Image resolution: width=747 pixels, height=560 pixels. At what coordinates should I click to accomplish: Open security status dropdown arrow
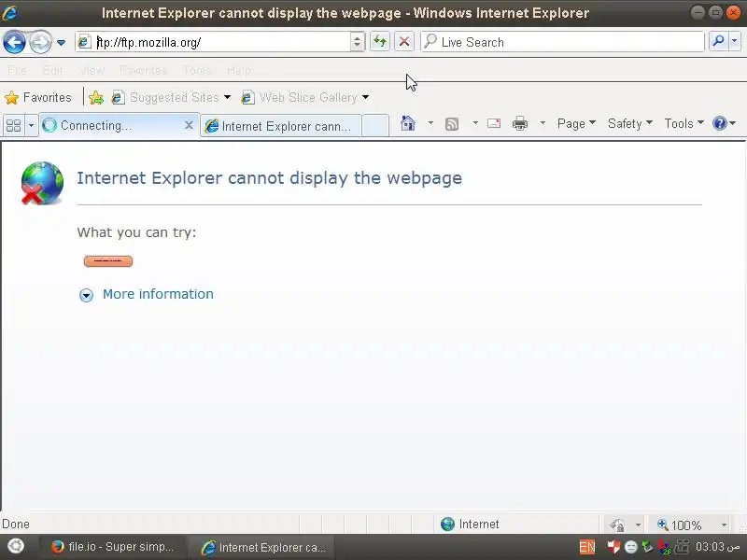tap(638, 525)
